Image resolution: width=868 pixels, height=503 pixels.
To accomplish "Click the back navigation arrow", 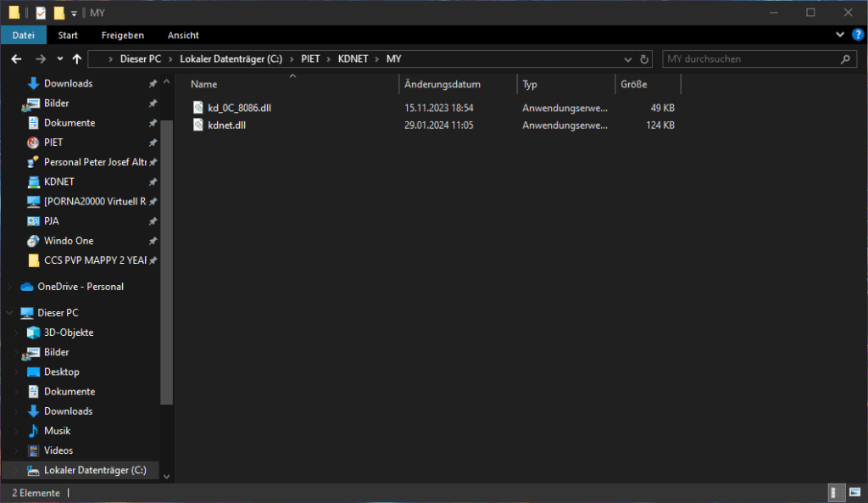I will pyautogui.click(x=16, y=59).
